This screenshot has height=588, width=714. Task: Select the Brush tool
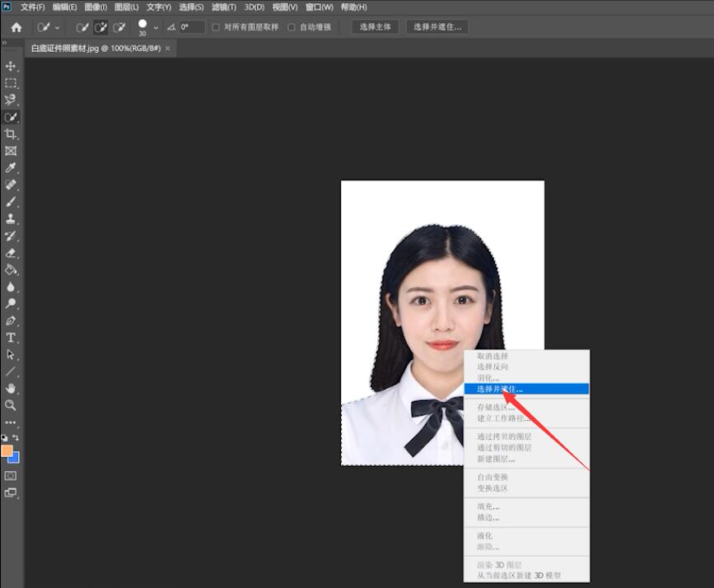[11, 202]
